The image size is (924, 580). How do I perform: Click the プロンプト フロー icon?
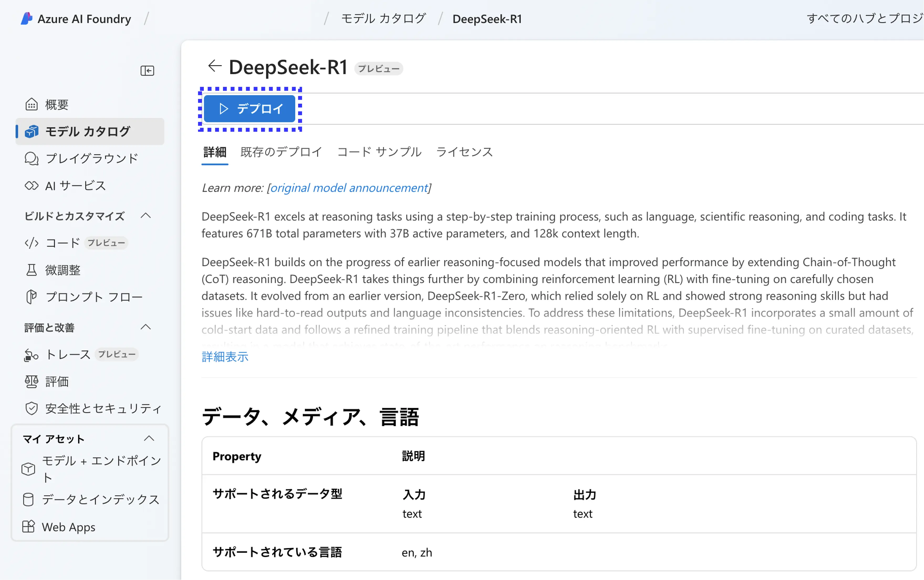32,297
